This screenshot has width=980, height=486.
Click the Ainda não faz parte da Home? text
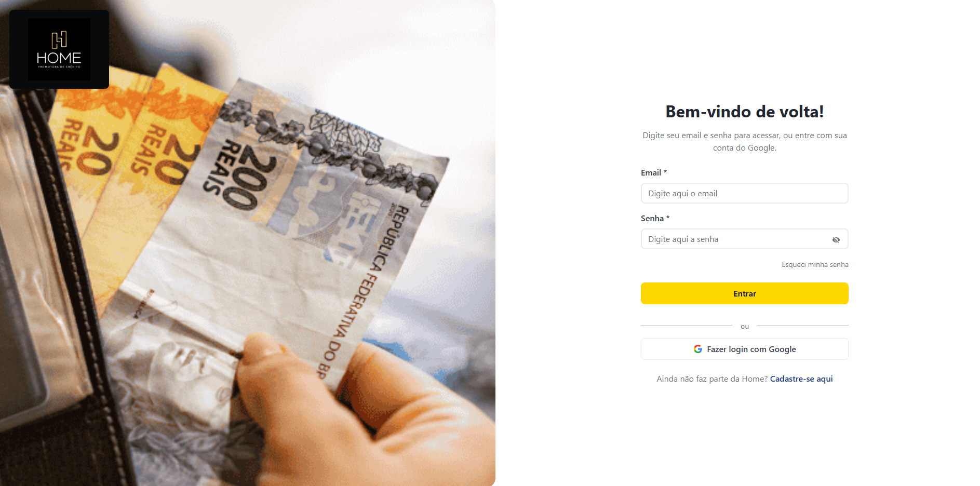(712, 379)
